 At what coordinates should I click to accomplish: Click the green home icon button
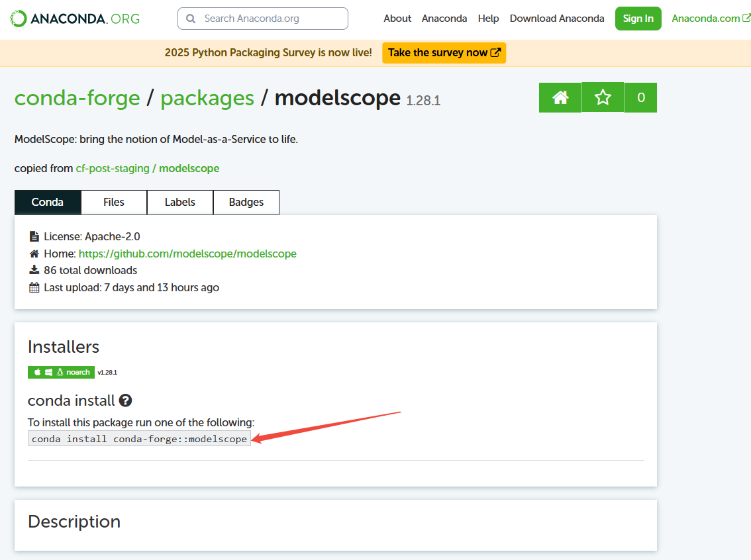tap(560, 97)
